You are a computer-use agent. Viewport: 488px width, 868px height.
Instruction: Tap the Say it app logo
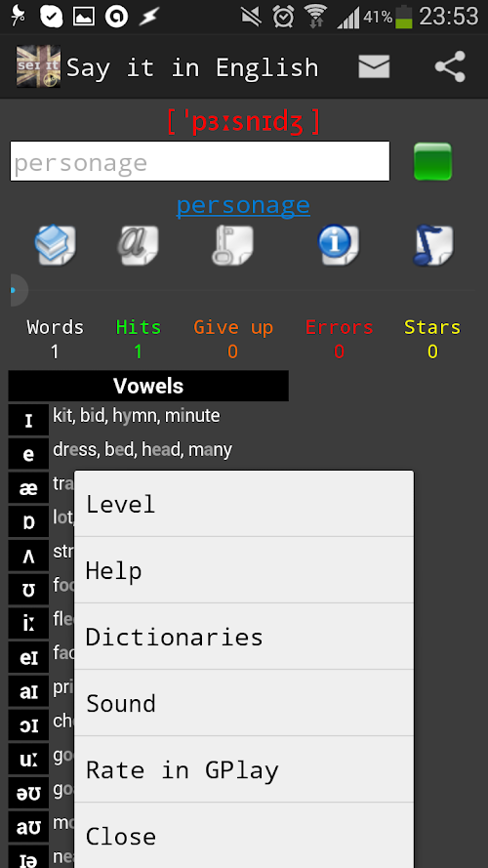(x=38, y=66)
